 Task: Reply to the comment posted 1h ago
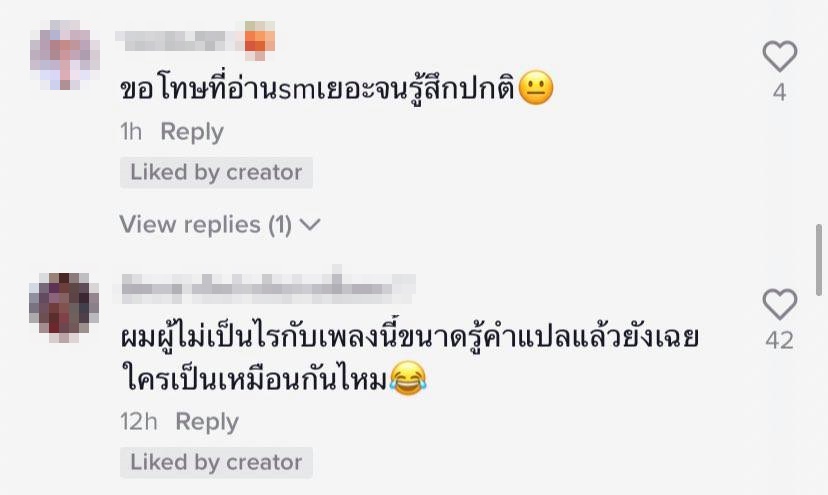pyautogui.click(x=192, y=132)
